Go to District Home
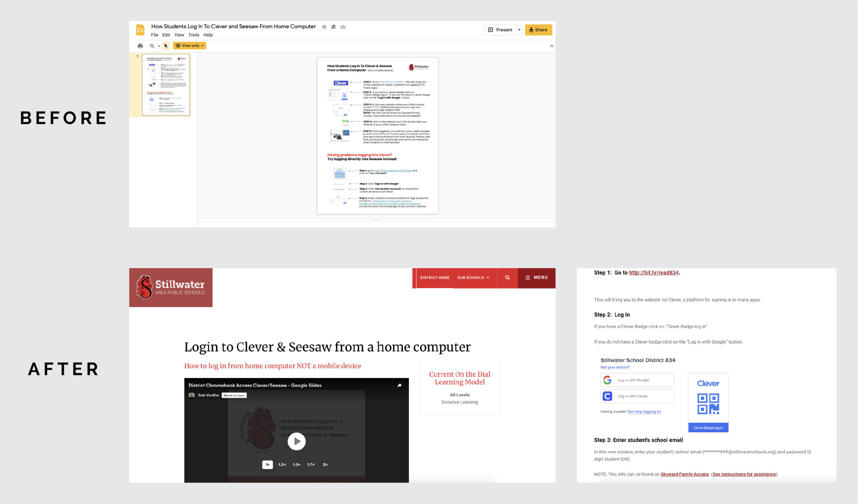Screen dimensions: 858x504 pos(435,277)
